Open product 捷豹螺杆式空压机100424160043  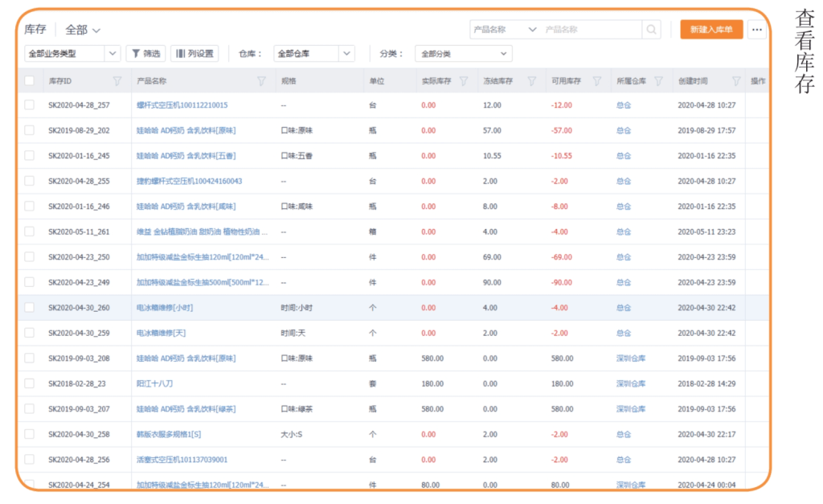[x=189, y=181]
